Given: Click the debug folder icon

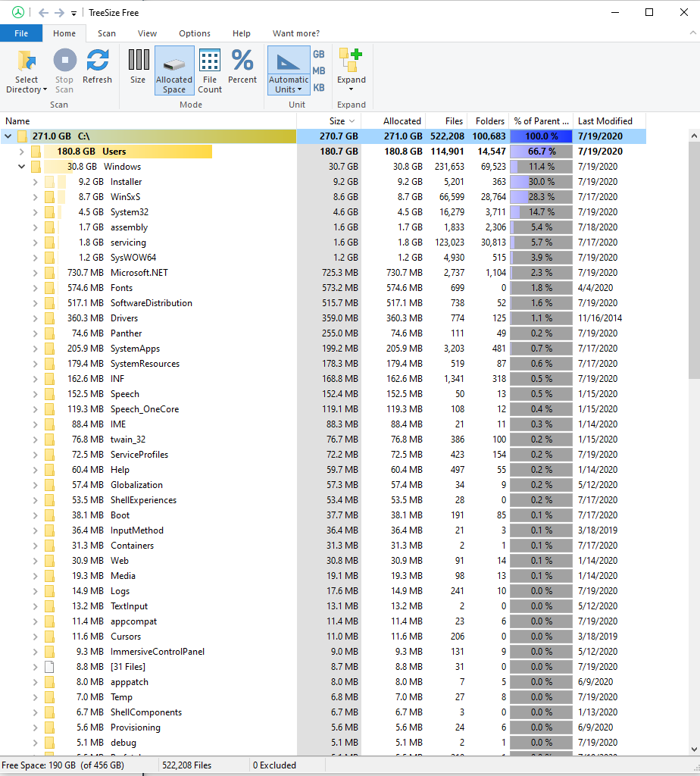Looking at the screenshot, I should pyautogui.click(x=49, y=743).
